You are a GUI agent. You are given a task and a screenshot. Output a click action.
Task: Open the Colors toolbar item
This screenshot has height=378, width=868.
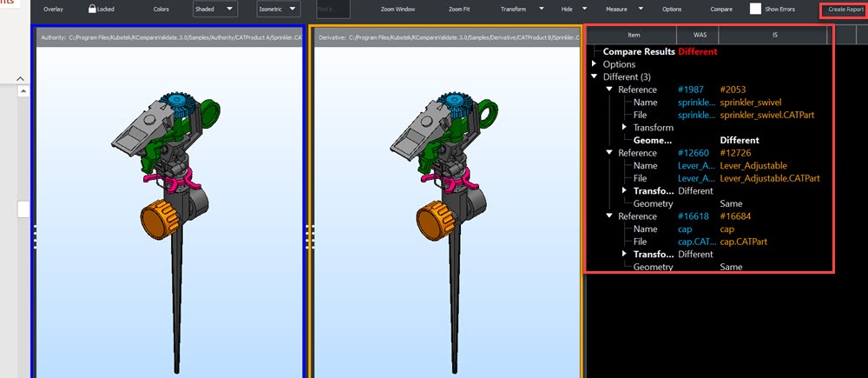tap(161, 9)
